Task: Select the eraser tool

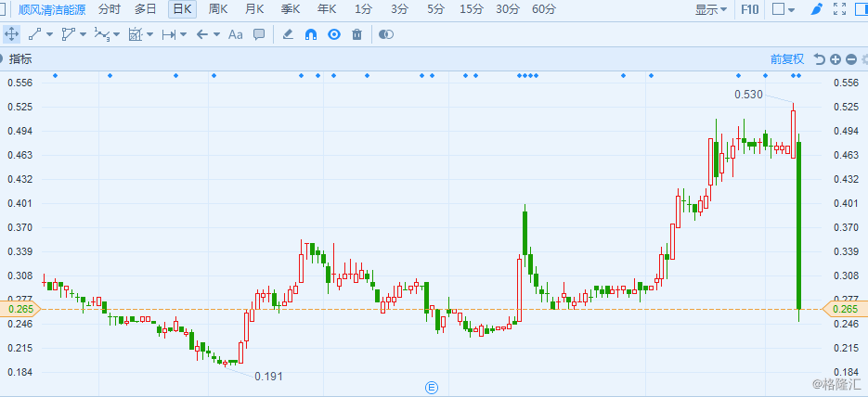Action: click(287, 34)
